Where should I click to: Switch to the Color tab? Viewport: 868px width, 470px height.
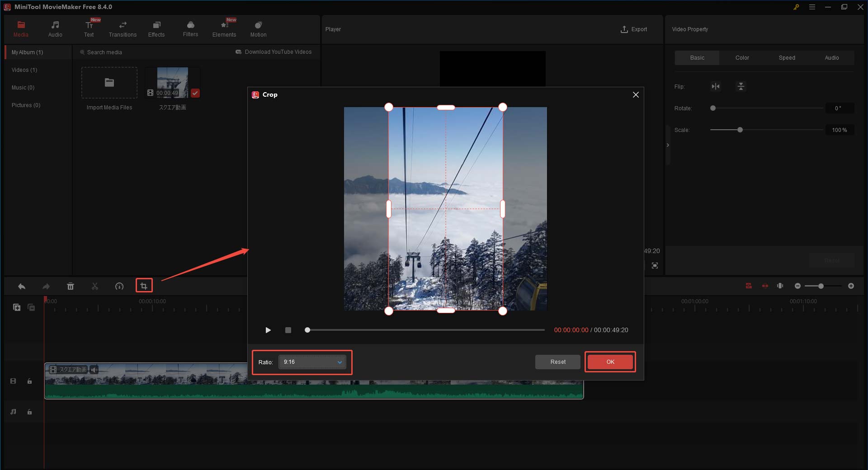741,57
